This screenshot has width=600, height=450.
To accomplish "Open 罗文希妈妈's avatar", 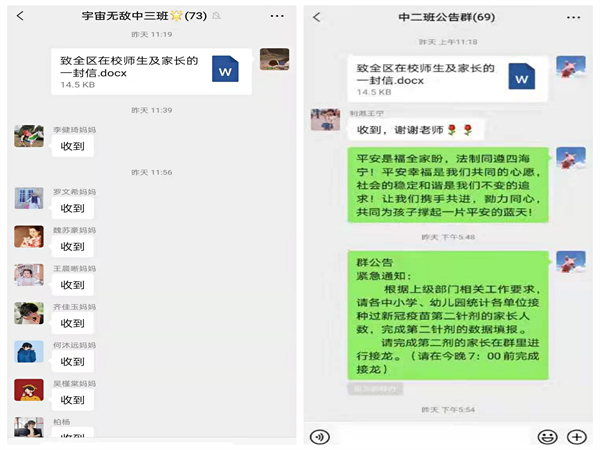I will coord(29,198).
